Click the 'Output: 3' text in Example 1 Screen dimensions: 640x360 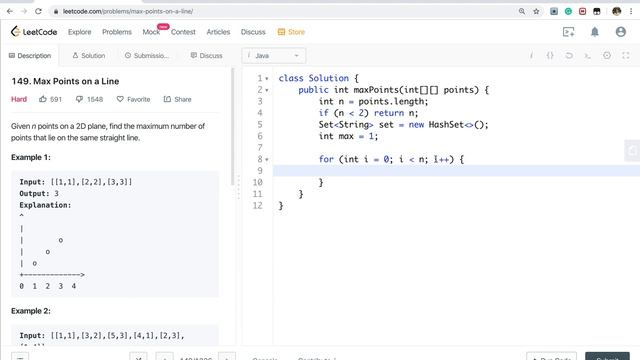pyautogui.click(x=39, y=193)
